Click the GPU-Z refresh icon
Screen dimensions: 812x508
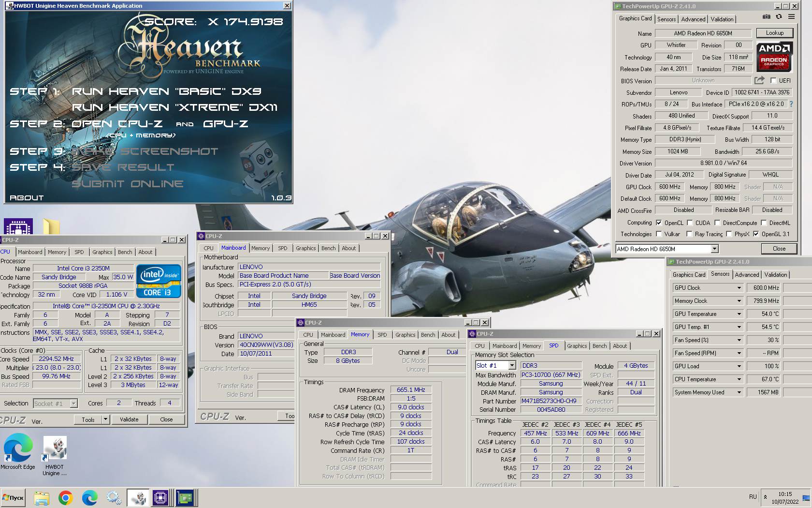779,17
